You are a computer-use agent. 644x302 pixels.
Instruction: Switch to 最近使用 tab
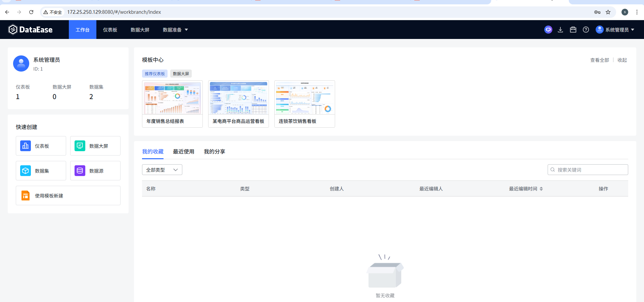[x=184, y=152]
